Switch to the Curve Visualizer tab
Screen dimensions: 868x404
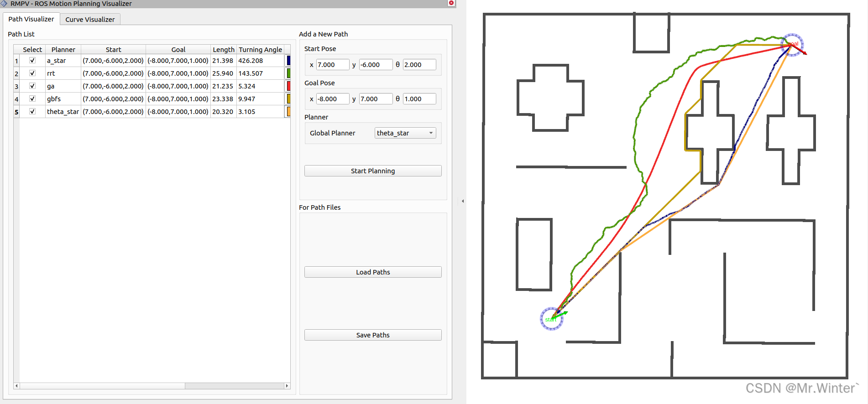(x=90, y=20)
